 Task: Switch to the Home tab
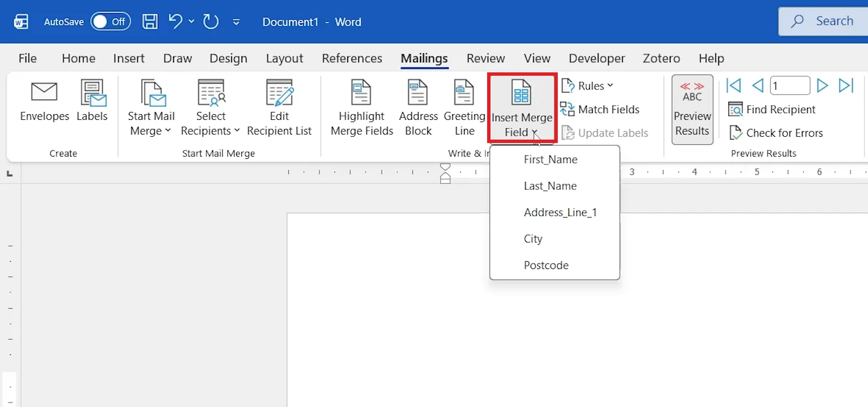coord(79,58)
